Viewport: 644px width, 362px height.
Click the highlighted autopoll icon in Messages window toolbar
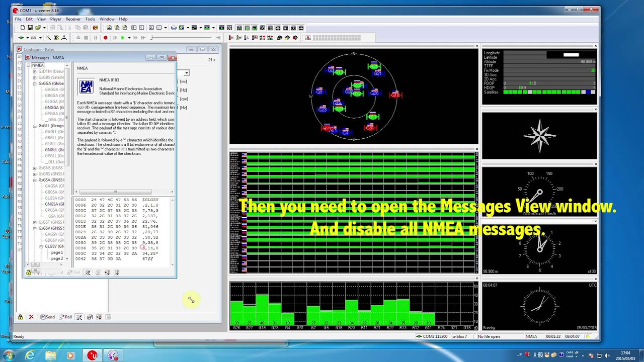pyautogui.click(x=88, y=273)
